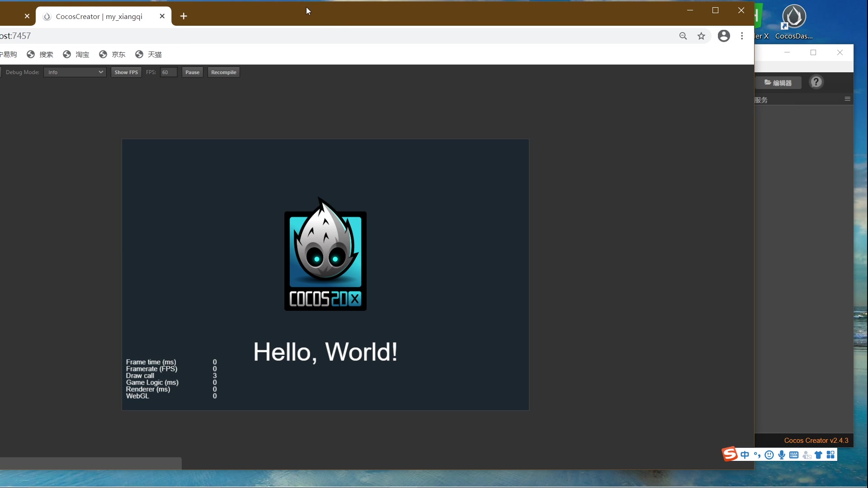
Task: Click the Draw call stat line
Action: pyautogui.click(x=171, y=375)
